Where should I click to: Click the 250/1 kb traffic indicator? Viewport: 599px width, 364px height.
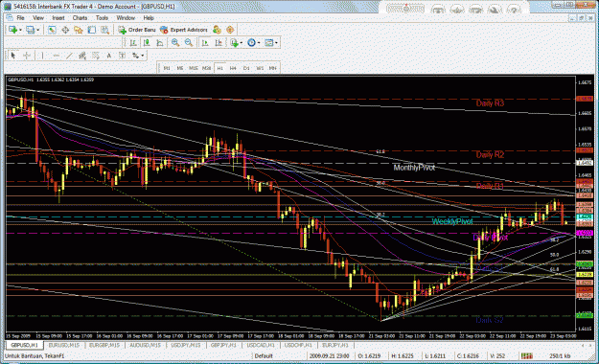pos(560,356)
